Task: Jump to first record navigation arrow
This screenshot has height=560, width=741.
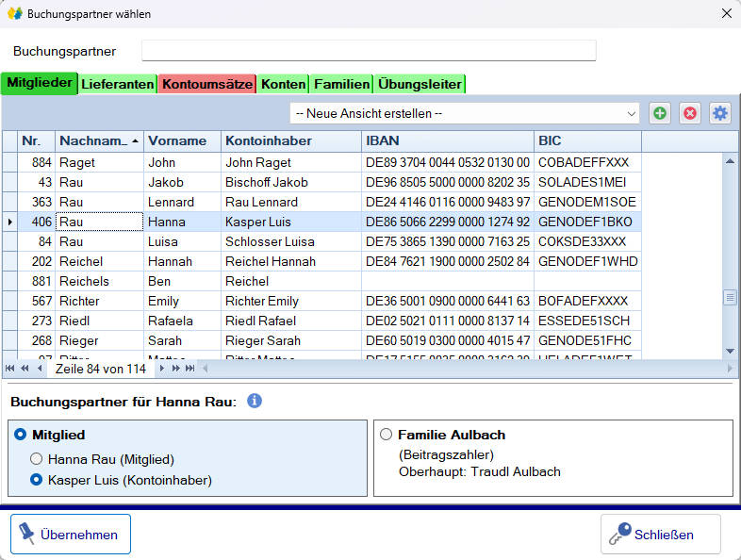Action: pos(10,368)
